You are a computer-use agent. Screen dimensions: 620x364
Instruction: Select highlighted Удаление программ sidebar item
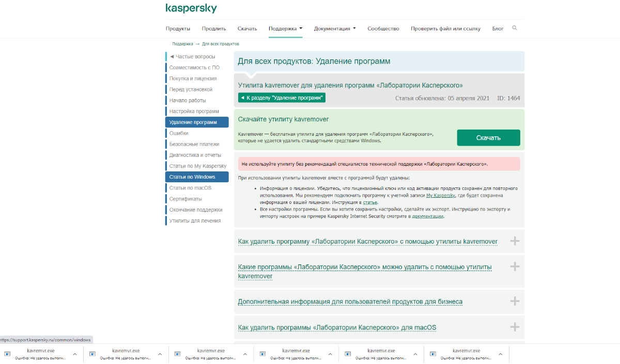click(x=197, y=122)
